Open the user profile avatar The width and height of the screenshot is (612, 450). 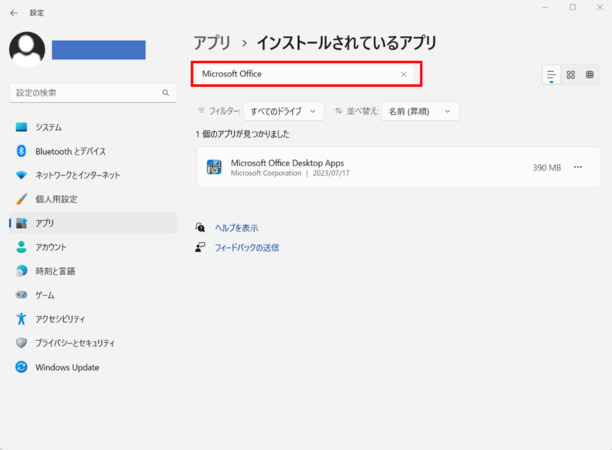coord(27,50)
